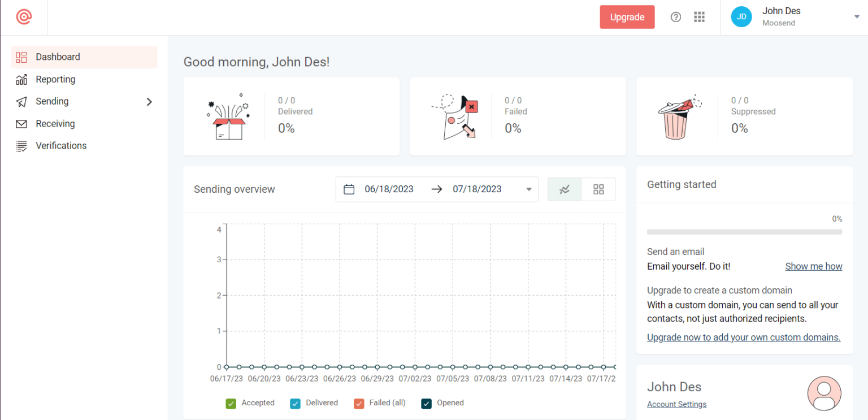Go to the Dashboard sidebar item
868x420 pixels.
(58, 57)
